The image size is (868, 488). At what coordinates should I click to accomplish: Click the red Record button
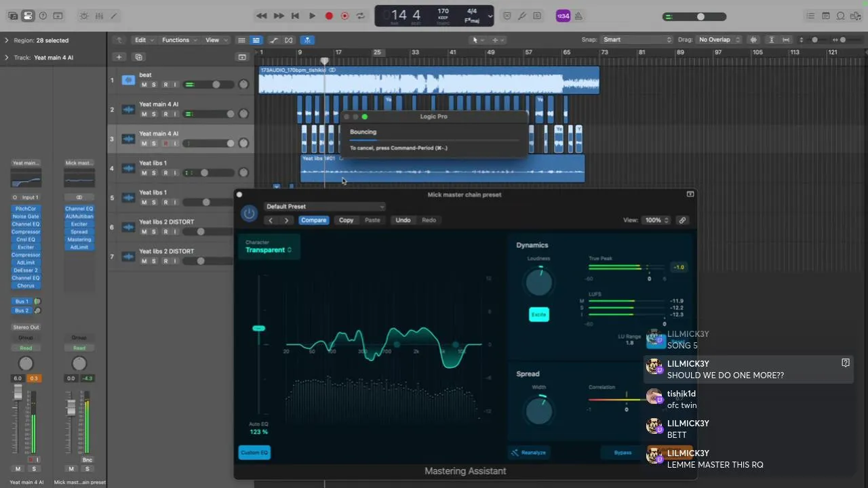click(329, 16)
